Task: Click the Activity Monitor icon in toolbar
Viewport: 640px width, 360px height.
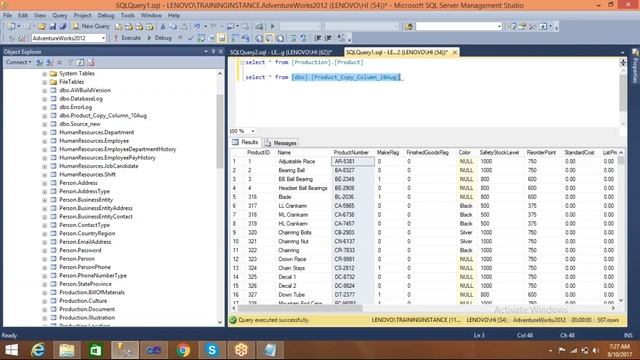Action: [259, 27]
